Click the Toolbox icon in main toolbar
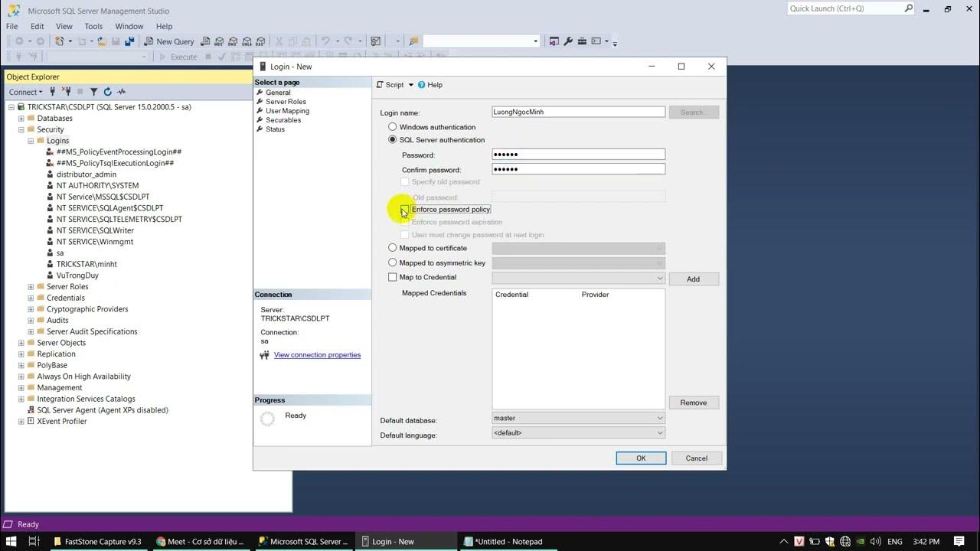Screen dimensions: 980x551 point(582,41)
